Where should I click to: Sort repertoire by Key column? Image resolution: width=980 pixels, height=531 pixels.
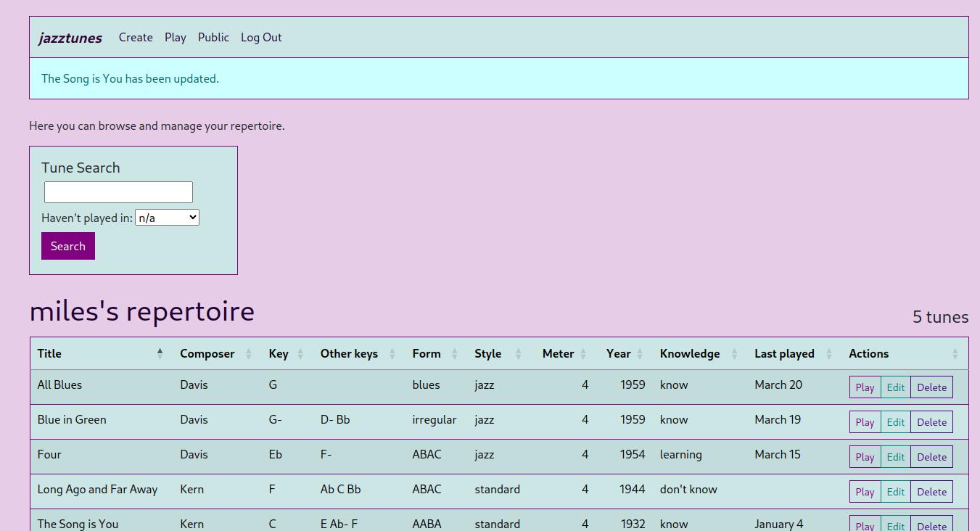(300, 354)
